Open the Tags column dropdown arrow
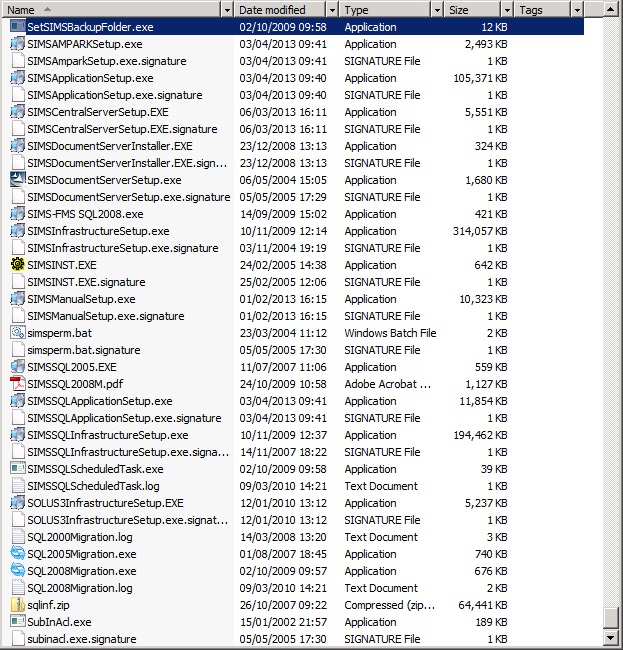This screenshot has height=650, width=623. (x=577, y=10)
